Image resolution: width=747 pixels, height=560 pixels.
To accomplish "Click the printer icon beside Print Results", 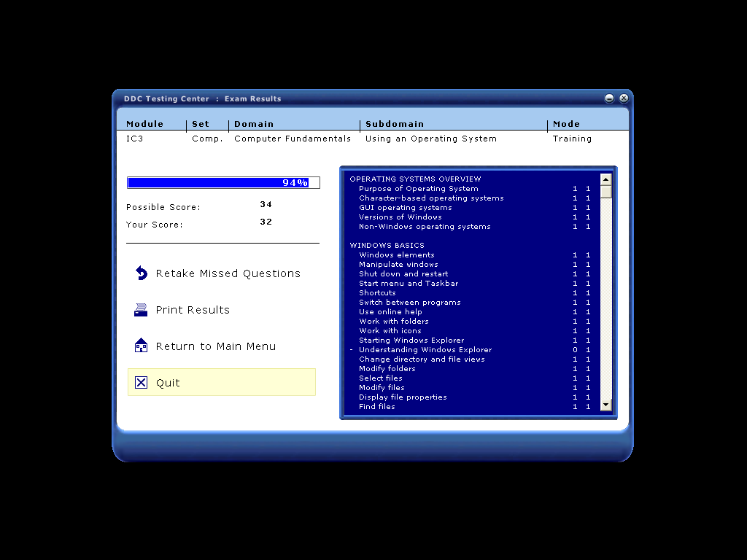I will pos(141,309).
